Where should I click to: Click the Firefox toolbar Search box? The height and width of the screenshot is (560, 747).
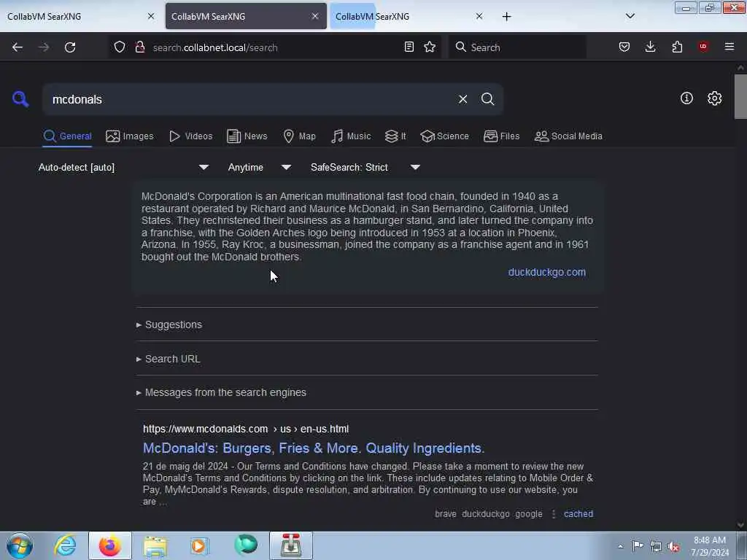[x=517, y=47]
